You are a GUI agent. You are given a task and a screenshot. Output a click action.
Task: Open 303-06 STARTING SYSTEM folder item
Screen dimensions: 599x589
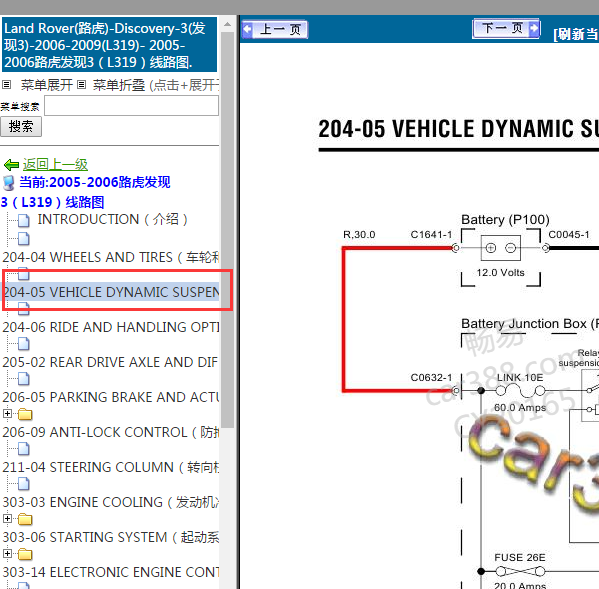110,537
